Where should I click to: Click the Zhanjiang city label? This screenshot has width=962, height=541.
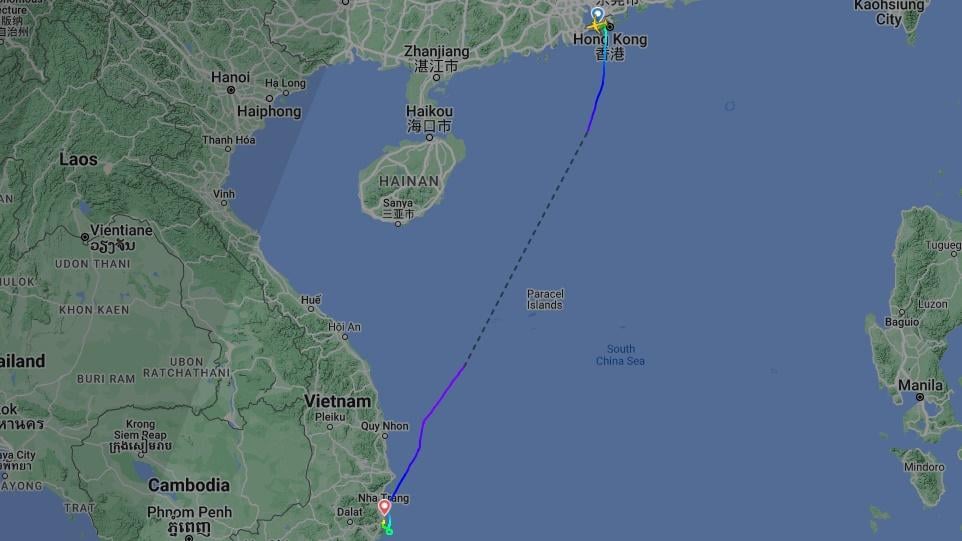436,52
